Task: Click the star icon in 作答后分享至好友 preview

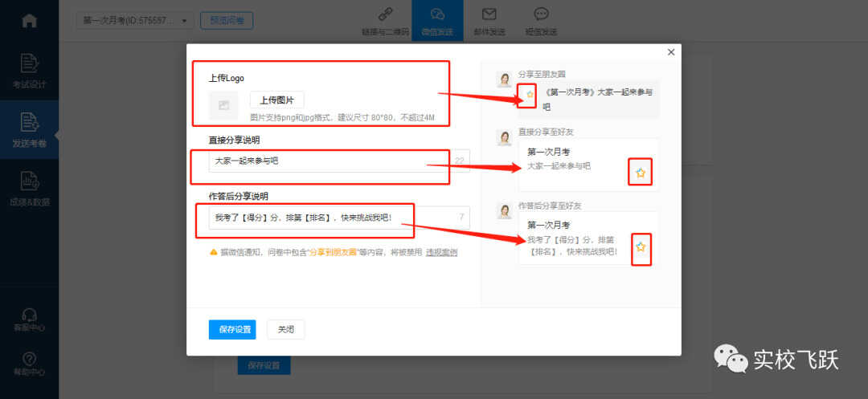Action: 641,247
